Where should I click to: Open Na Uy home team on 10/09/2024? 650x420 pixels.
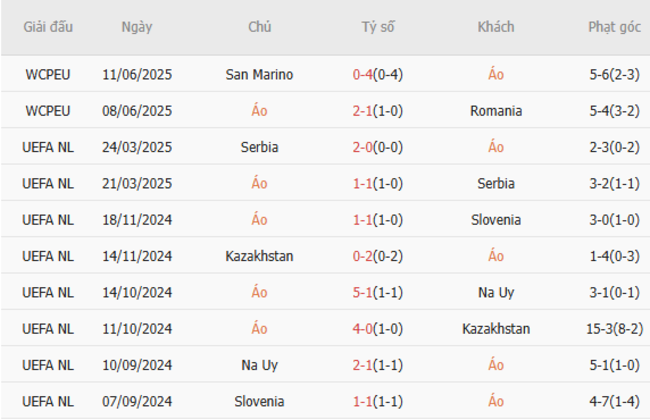259,366
